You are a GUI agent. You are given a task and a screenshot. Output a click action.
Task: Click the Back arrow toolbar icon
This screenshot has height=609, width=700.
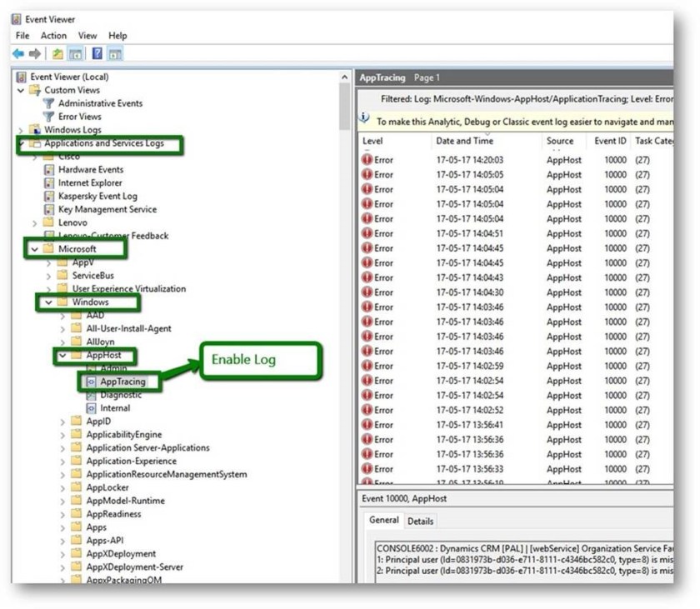18,53
